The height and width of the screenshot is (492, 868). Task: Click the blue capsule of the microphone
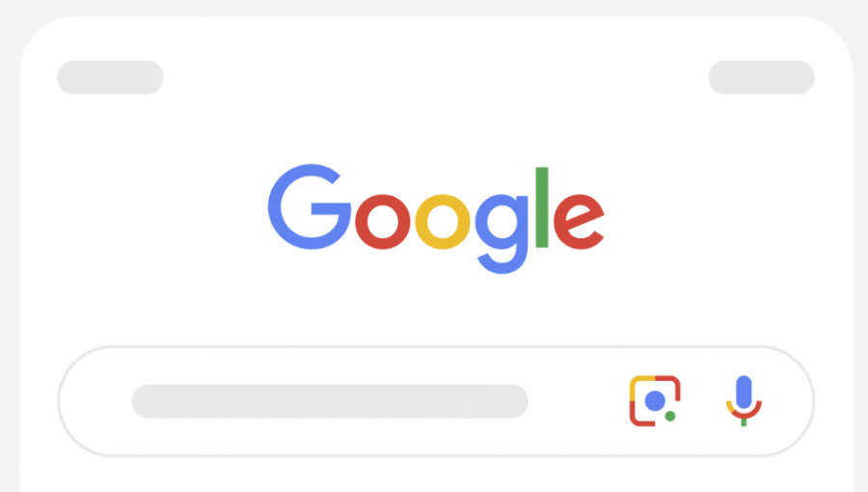click(744, 392)
